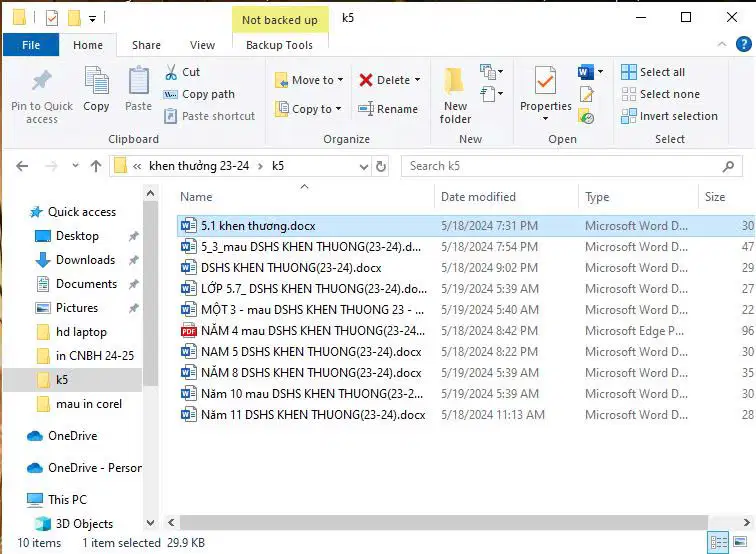
Task: Click Paste shortcut in the ribbon
Action: pos(209,116)
